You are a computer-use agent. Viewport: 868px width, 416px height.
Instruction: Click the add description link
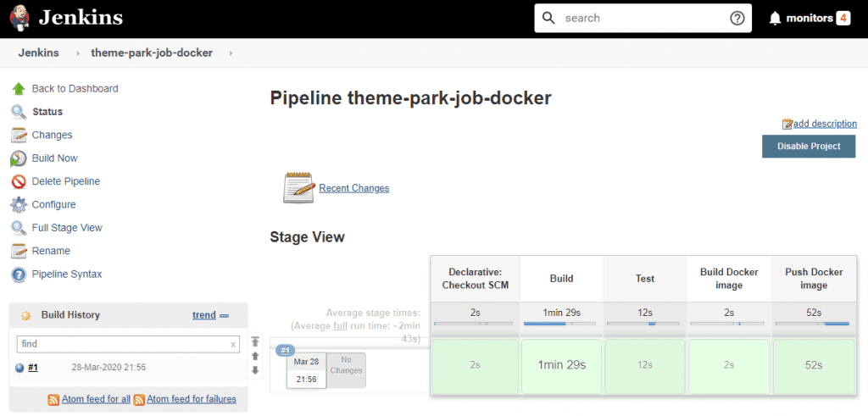click(825, 124)
